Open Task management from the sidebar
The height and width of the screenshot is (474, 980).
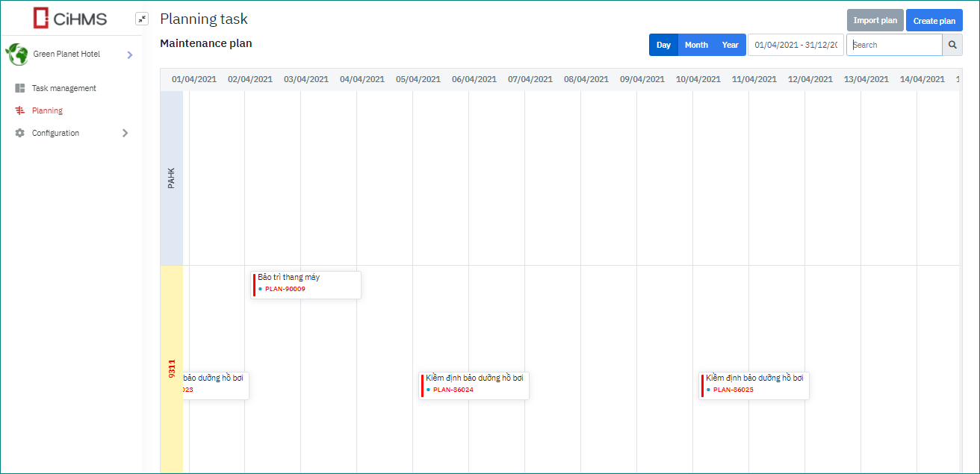tap(63, 88)
